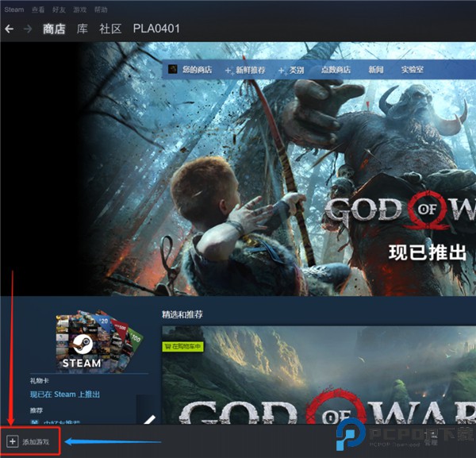Open the PLA0401 profile tab
This screenshot has height=458, width=476.
[156, 29]
